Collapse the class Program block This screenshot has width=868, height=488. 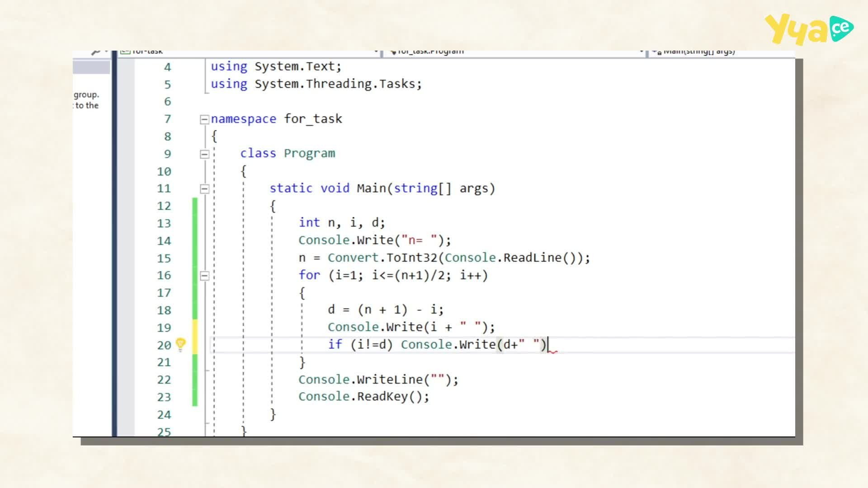coord(204,154)
